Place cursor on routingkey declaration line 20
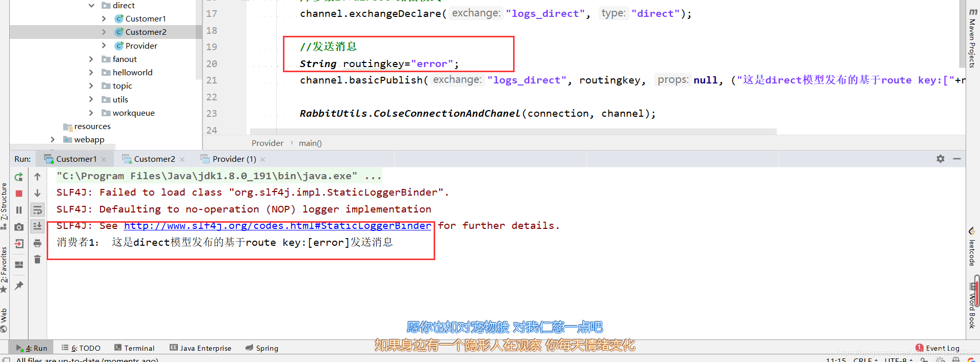The width and height of the screenshot is (980, 362). click(x=379, y=63)
